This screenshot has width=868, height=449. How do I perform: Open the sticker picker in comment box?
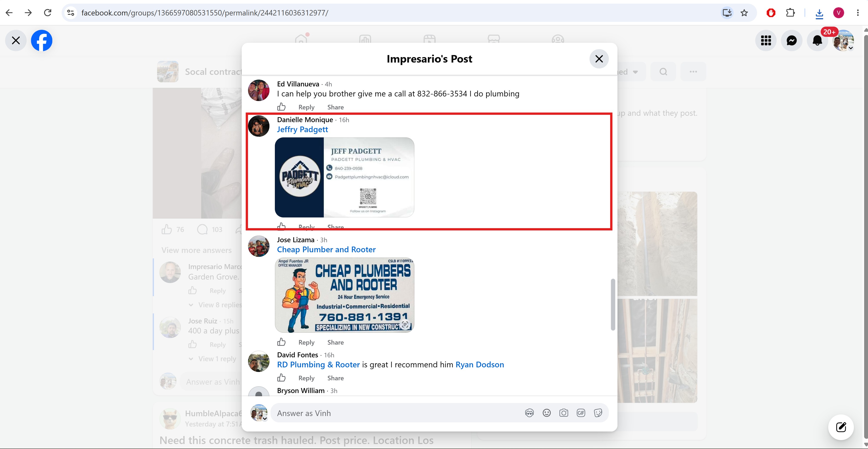click(x=598, y=413)
